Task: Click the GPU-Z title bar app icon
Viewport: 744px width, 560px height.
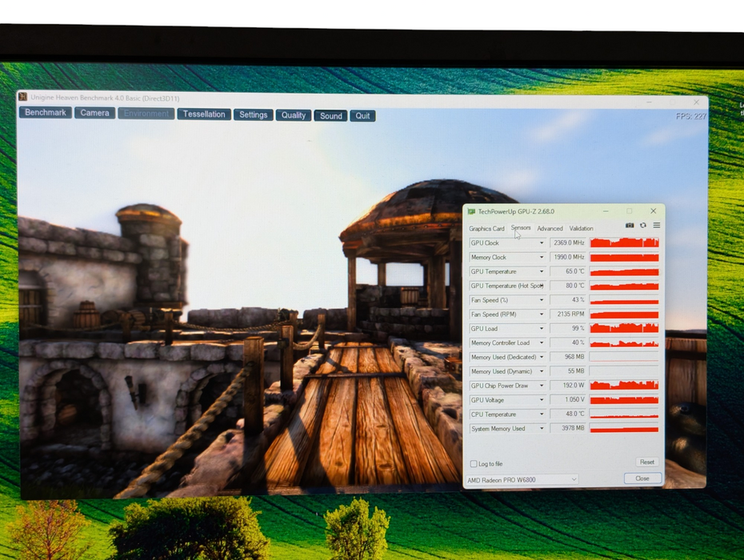Action: coord(471,211)
